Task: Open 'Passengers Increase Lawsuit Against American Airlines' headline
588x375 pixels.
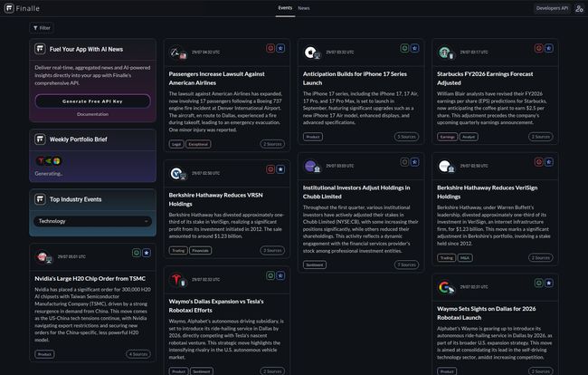Action: [217, 78]
